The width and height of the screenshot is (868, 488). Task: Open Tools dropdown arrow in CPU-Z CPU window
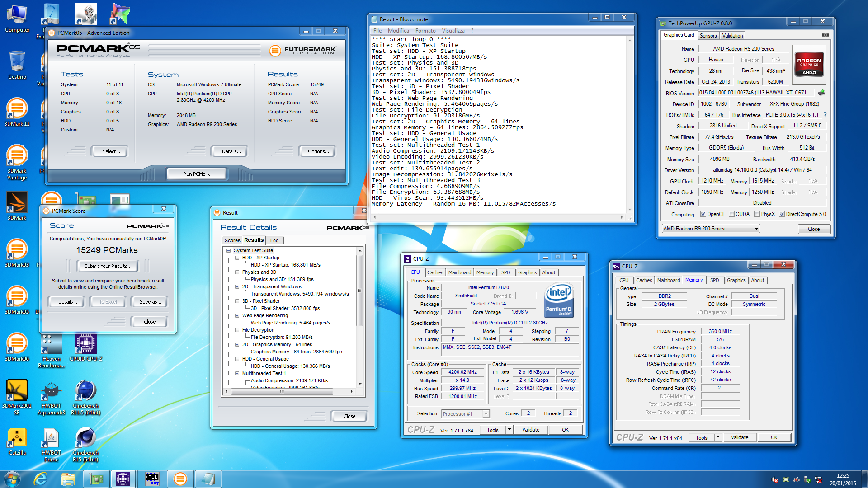509,430
